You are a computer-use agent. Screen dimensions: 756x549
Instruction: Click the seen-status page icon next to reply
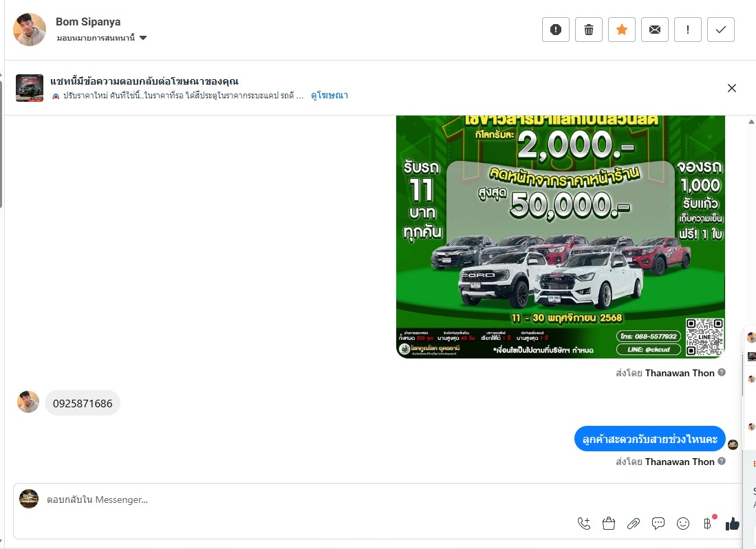click(x=733, y=444)
